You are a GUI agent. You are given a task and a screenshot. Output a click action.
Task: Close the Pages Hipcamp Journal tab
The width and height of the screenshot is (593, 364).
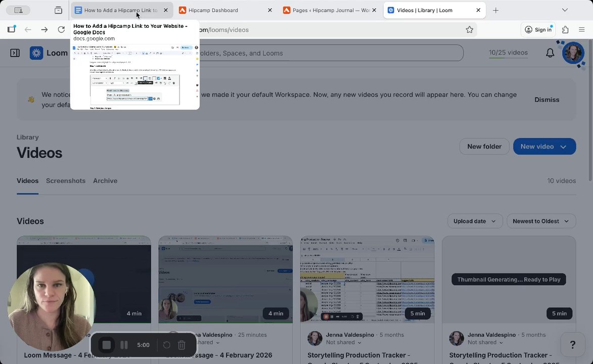coord(374,10)
